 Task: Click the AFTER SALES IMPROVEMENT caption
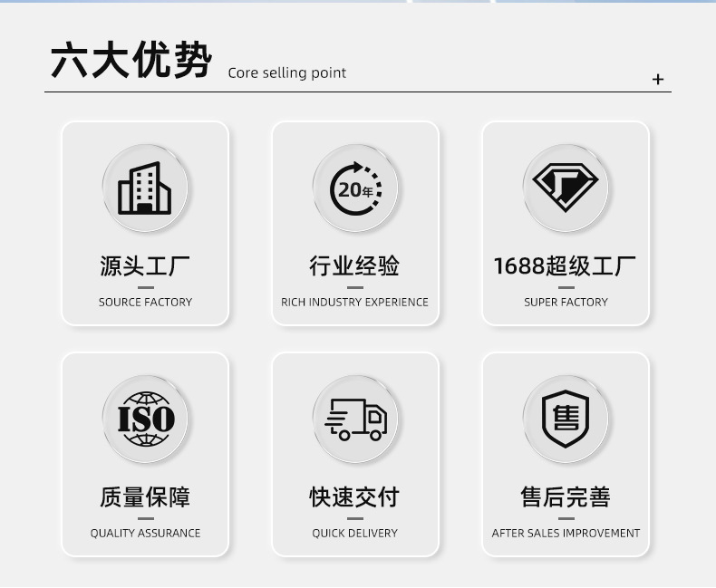[566, 534]
